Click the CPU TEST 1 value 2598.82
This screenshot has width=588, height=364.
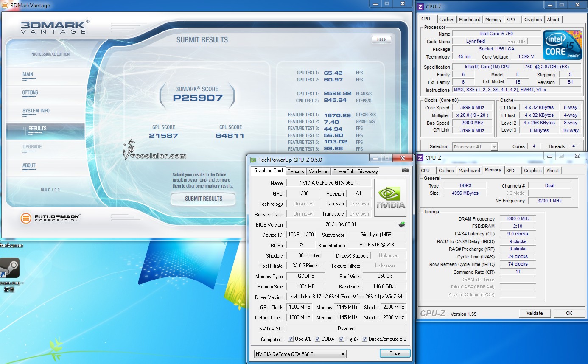pyautogui.click(x=337, y=93)
